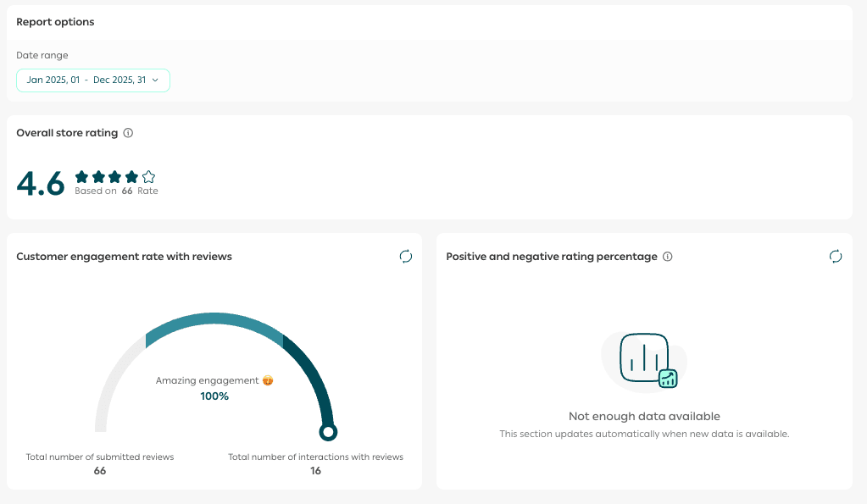
Task: Open the Date range dropdown
Action: point(92,80)
